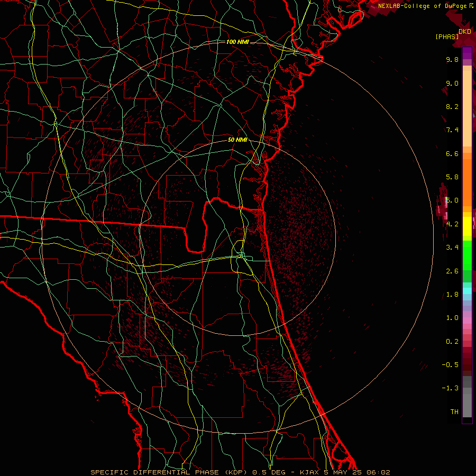Click the NEXLAB-College of DuPage title text
The width and height of the screenshot is (476, 476).
click(423, 6)
